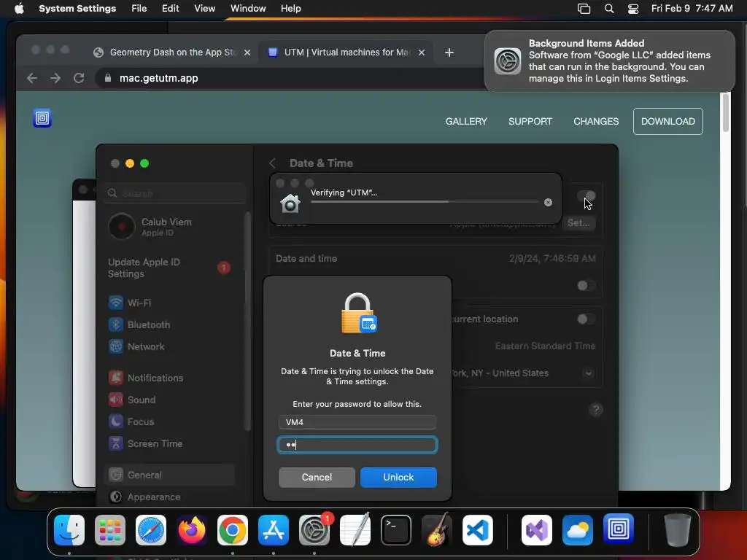Cancel the Verifying UTM progress
The width and height of the screenshot is (747, 560).
(x=549, y=203)
